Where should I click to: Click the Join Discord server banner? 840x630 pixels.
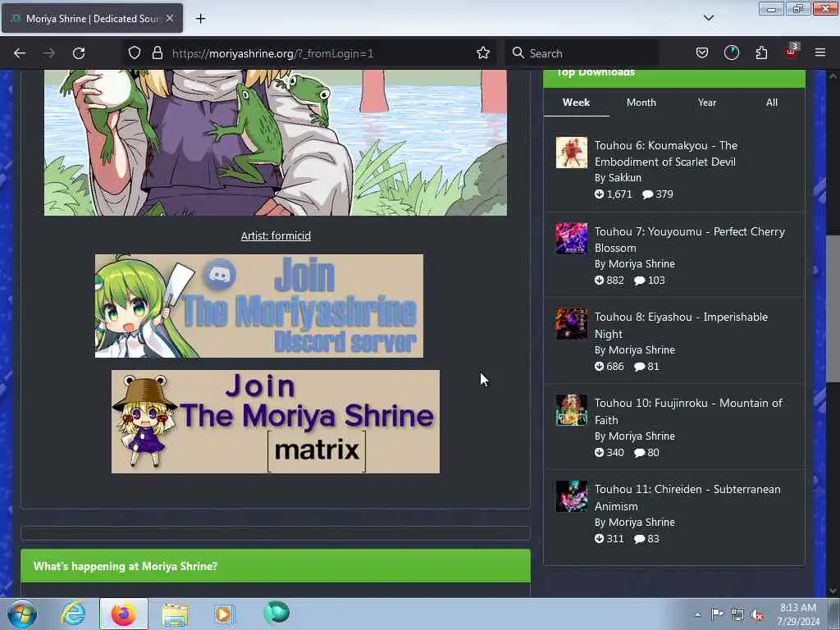tap(259, 306)
